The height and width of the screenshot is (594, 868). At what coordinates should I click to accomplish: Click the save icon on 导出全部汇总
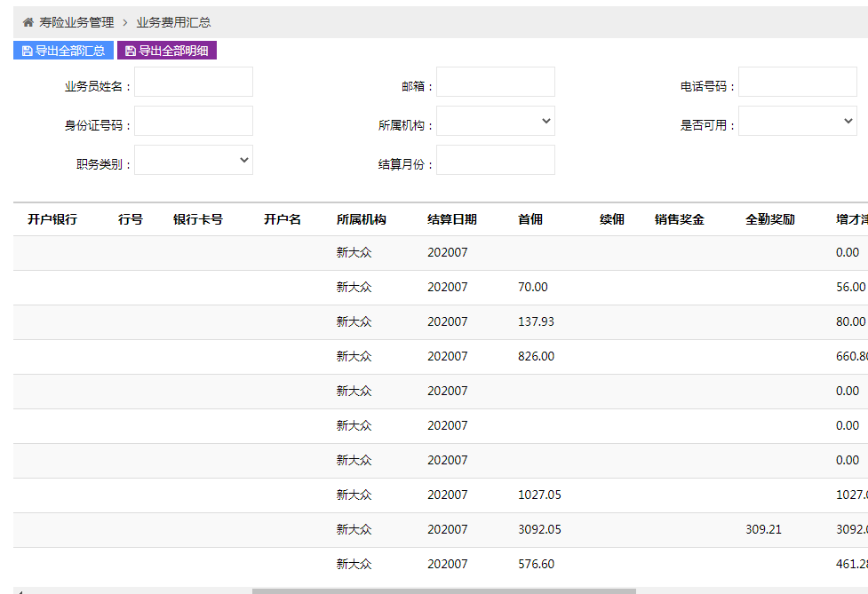[28, 51]
